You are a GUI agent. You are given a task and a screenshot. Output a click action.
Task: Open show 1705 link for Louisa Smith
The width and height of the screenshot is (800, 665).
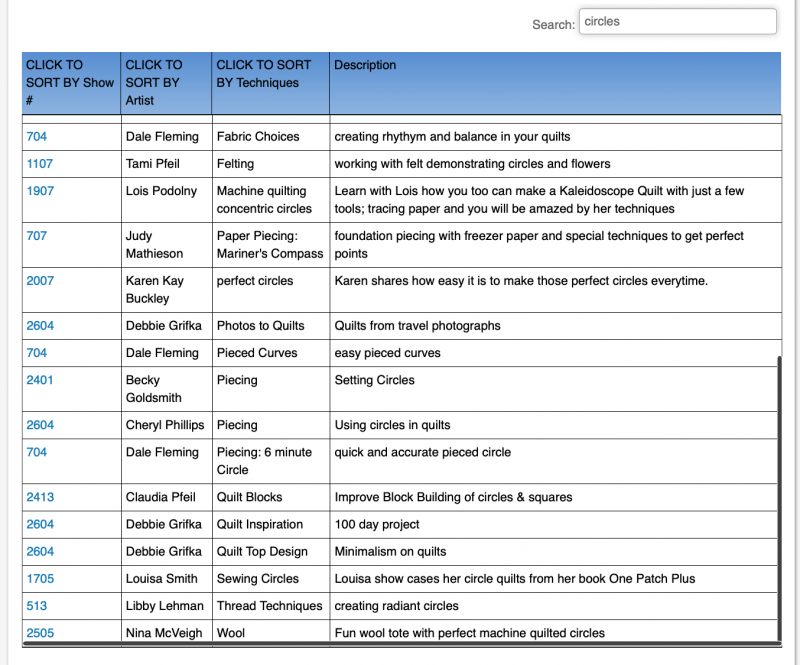[x=40, y=578]
